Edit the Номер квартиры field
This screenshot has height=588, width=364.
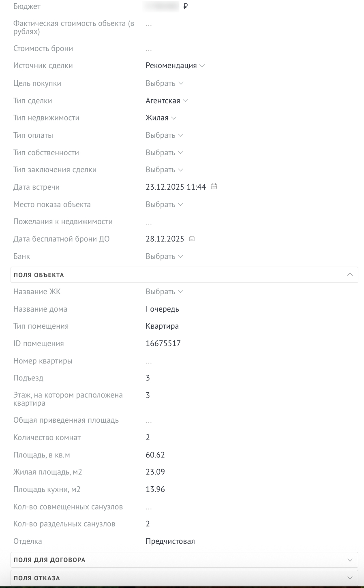[x=149, y=361]
